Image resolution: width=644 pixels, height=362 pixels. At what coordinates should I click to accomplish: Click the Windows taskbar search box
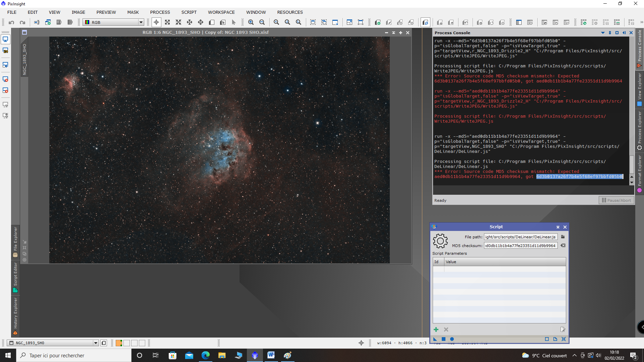tap(74, 355)
